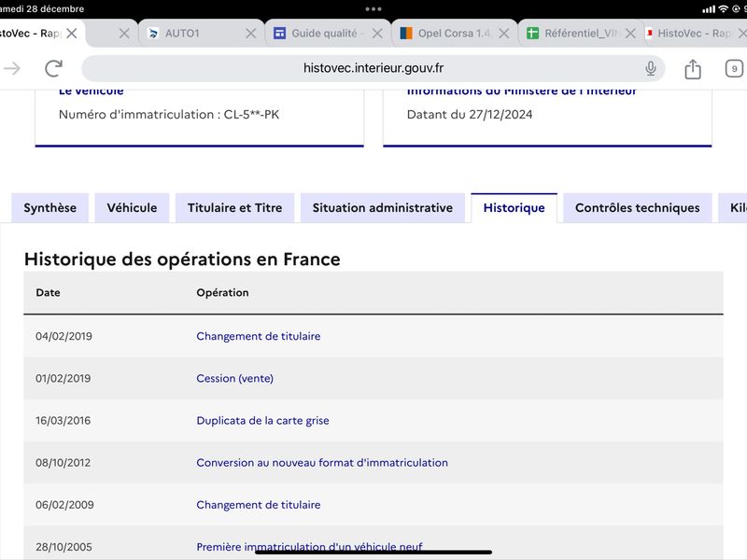Open the Contrôles techniques tab
This screenshot has width=747, height=560.
point(638,208)
